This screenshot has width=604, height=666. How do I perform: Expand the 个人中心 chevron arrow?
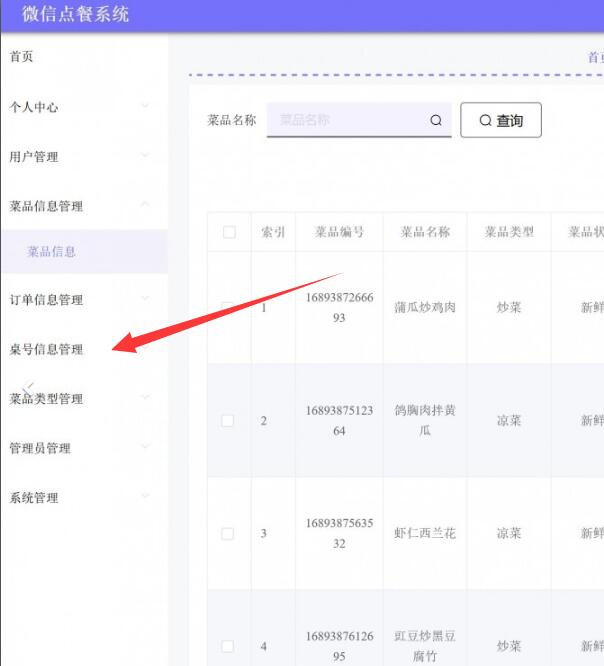[x=145, y=106]
